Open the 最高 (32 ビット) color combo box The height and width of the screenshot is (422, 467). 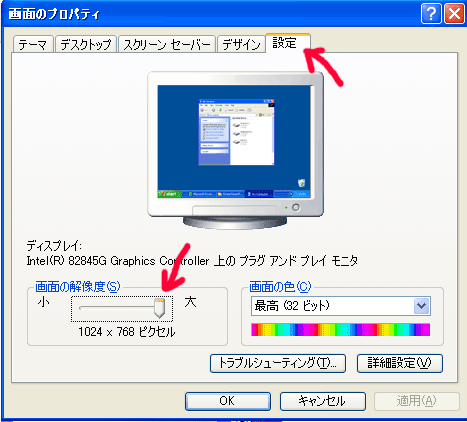(341, 306)
